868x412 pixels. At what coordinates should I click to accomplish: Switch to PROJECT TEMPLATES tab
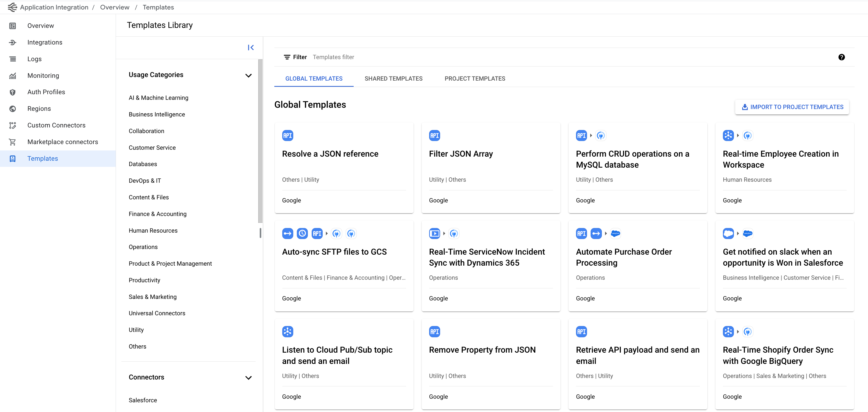click(475, 79)
